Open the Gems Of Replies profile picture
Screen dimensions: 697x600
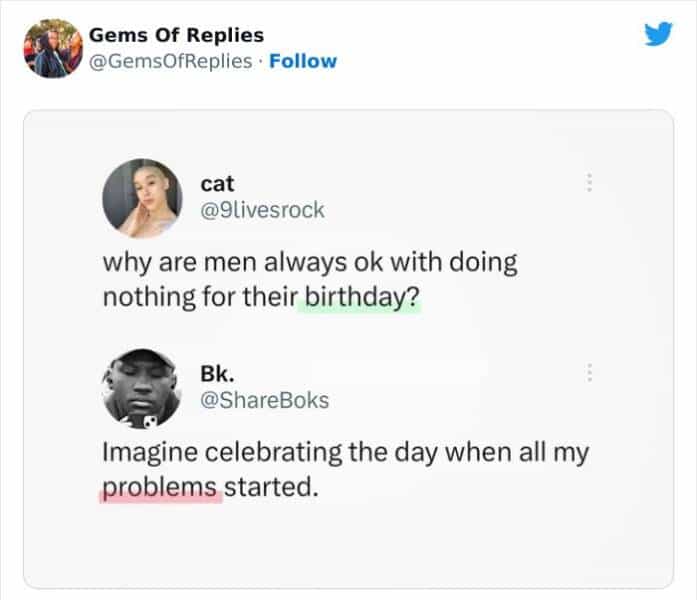tap(54, 48)
